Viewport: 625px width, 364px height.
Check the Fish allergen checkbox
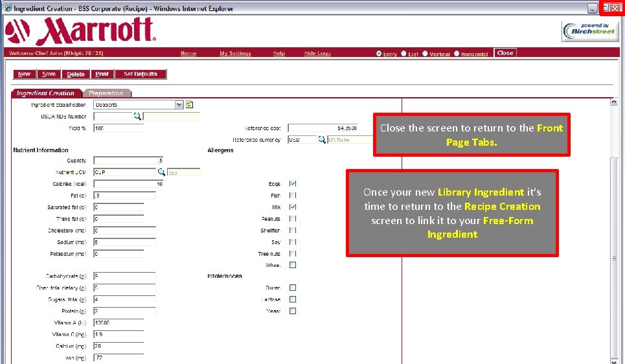(x=293, y=196)
